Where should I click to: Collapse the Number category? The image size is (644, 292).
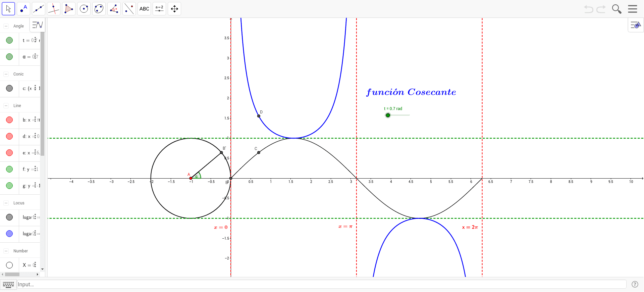[x=6, y=251]
